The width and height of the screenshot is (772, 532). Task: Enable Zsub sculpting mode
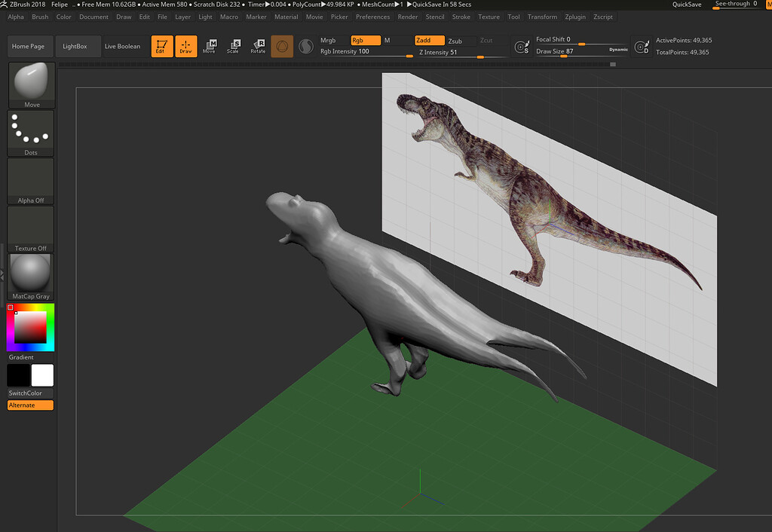click(455, 40)
